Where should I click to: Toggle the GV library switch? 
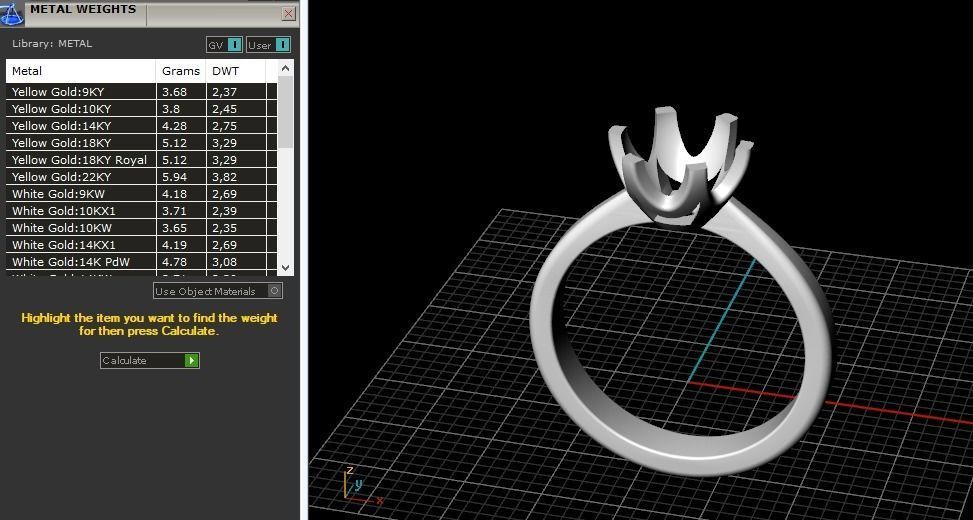[x=224, y=45]
